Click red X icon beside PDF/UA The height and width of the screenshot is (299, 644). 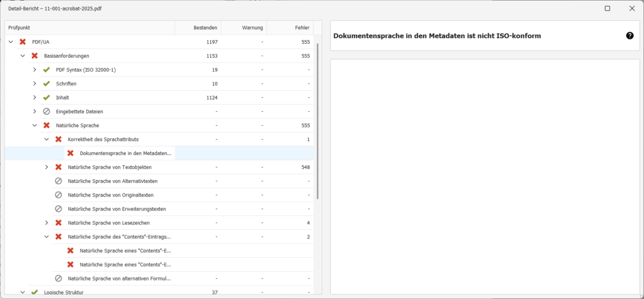pyautogui.click(x=23, y=42)
